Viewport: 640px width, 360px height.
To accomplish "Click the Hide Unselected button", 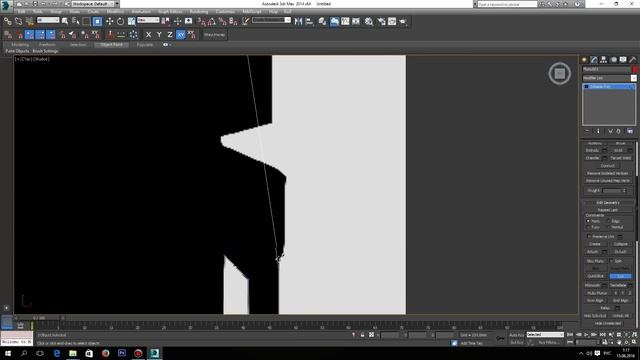I will (x=608, y=323).
